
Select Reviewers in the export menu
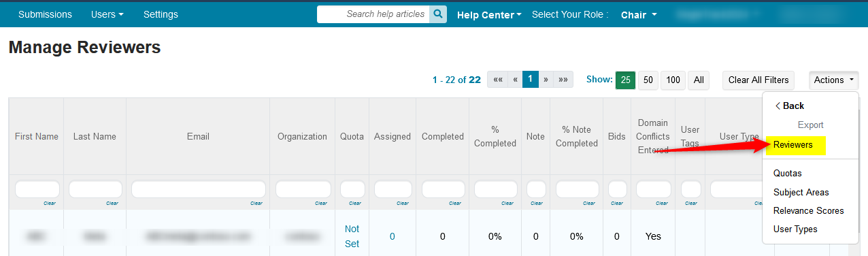point(793,145)
